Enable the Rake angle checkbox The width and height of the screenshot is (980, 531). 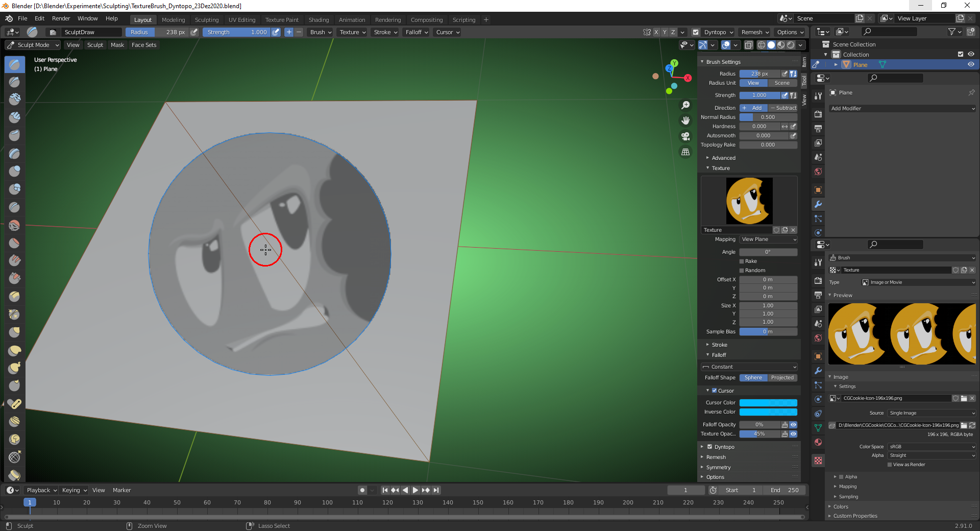[x=742, y=261]
